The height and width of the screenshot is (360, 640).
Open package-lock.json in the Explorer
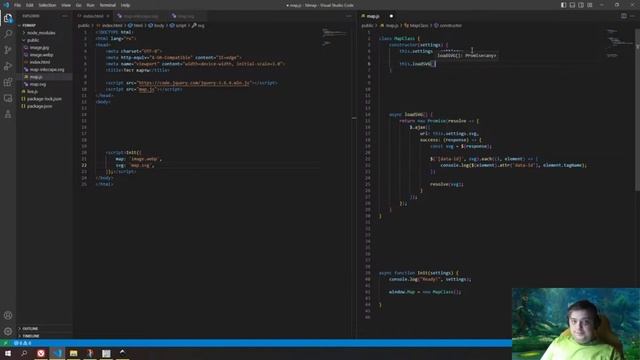pyautogui.click(x=44, y=99)
